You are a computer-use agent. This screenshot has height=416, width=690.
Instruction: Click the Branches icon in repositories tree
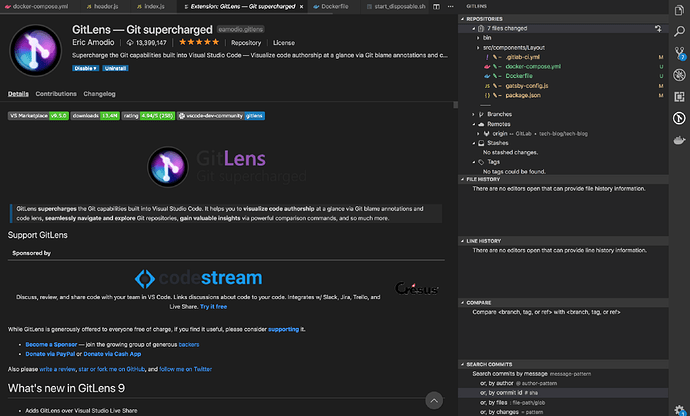[481, 114]
